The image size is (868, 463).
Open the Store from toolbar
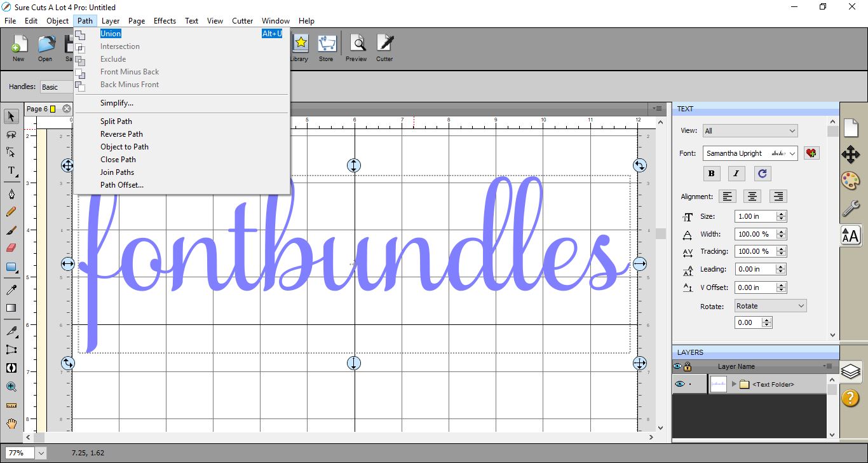coord(326,48)
